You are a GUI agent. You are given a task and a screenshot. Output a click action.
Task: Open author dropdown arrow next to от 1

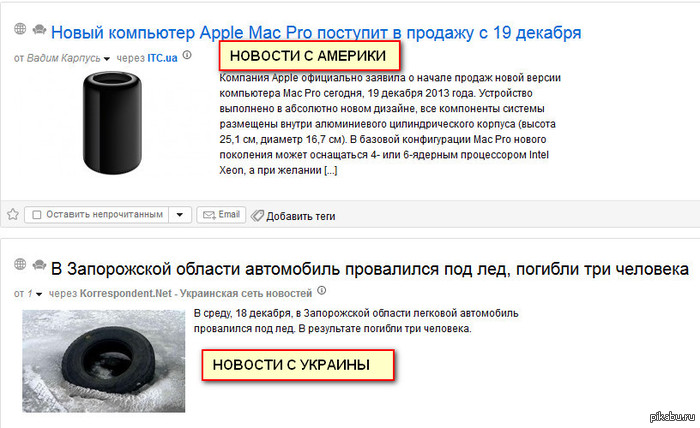click(x=39, y=294)
